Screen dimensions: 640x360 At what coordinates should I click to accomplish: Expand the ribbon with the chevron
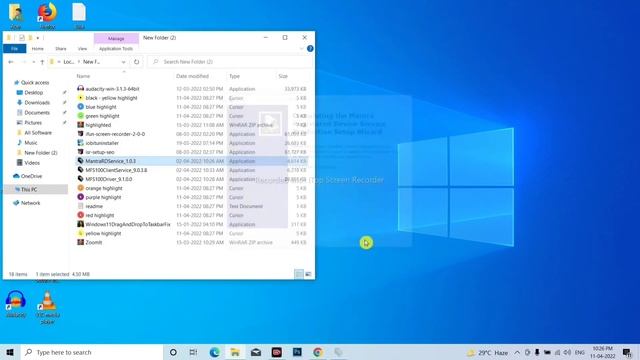tap(301, 49)
